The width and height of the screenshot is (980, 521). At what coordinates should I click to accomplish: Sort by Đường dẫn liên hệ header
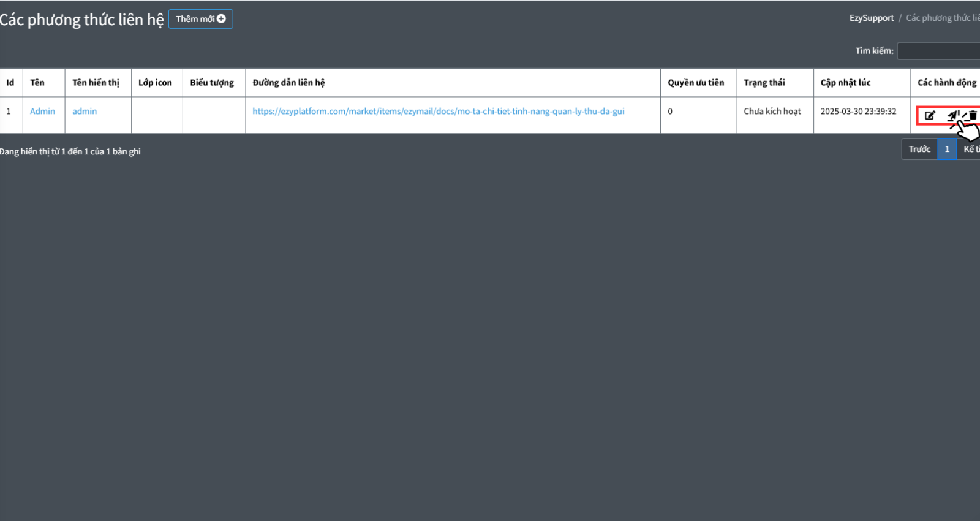pyautogui.click(x=288, y=83)
